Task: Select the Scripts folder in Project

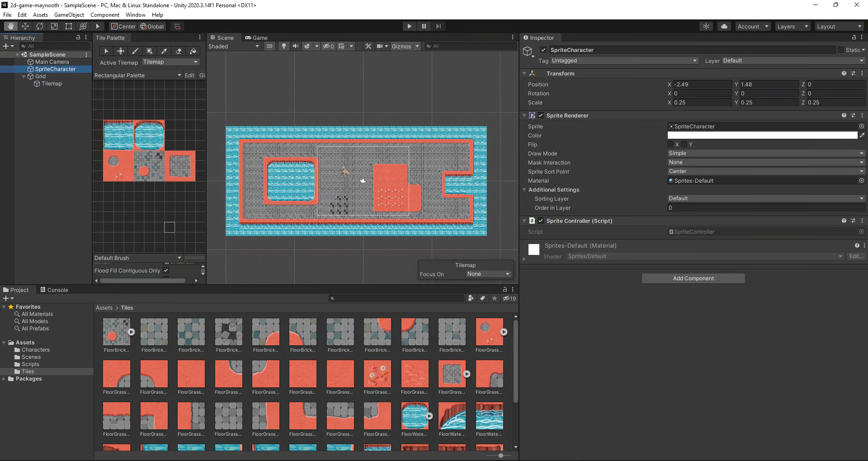Action: click(30, 364)
